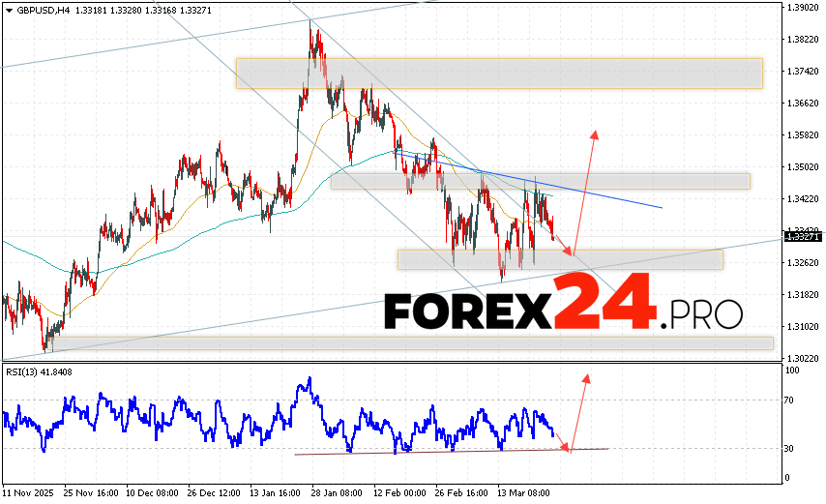
Task: Select the 1.35820 price axis label
Action: pyautogui.click(x=803, y=135)
